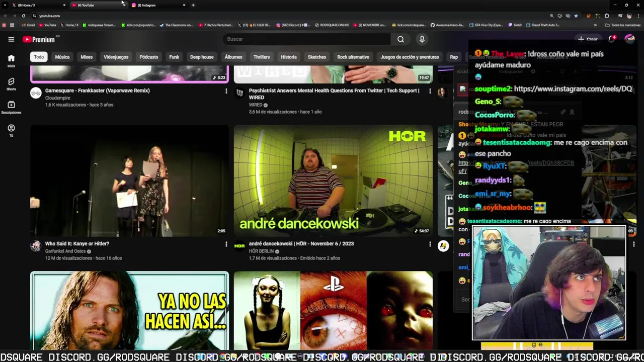Open Todos los marcadores folder

coord(623,25)
